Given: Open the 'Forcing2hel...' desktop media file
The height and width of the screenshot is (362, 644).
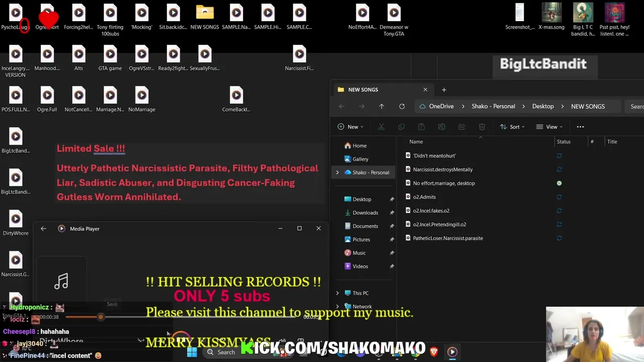Looking at the screenshot, I should (x=78, y=18).
